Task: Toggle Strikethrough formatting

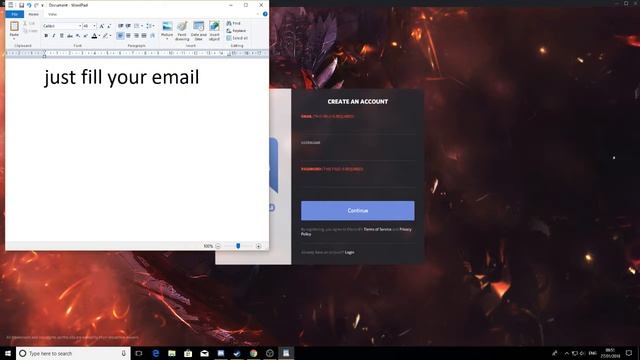Action: tap(70, 36)
